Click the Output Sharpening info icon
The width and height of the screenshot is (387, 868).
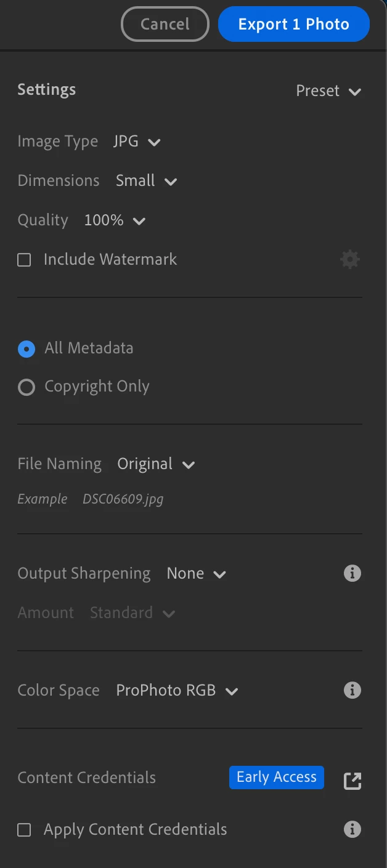tap(352, 574)
